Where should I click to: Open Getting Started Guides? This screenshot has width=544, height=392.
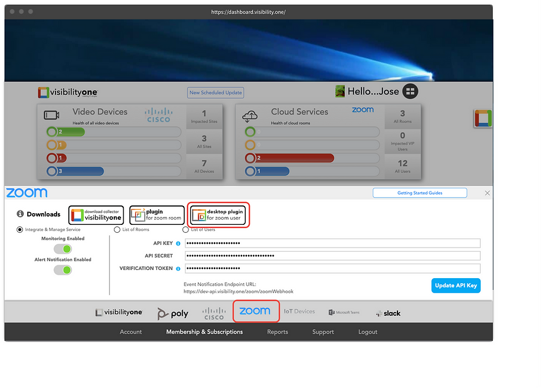(420, 193)
